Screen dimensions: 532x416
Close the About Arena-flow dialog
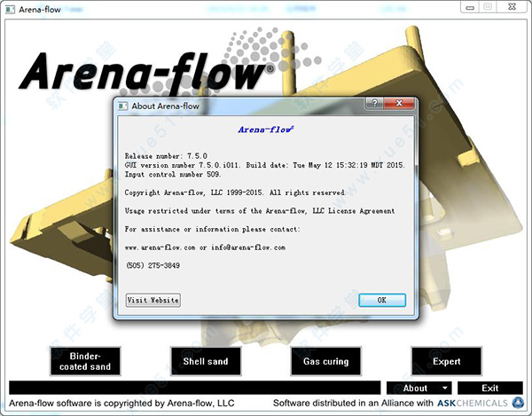[x=399, y=103]
